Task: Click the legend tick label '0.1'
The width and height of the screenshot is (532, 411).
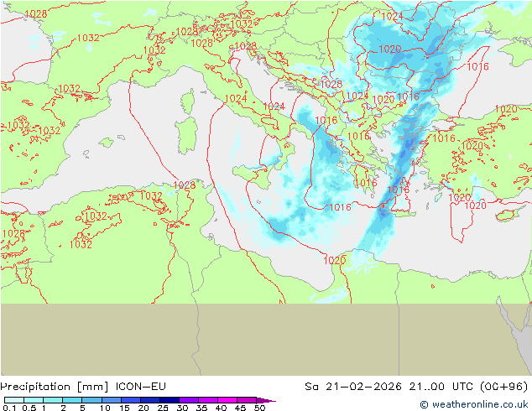Action: [8, 408]
